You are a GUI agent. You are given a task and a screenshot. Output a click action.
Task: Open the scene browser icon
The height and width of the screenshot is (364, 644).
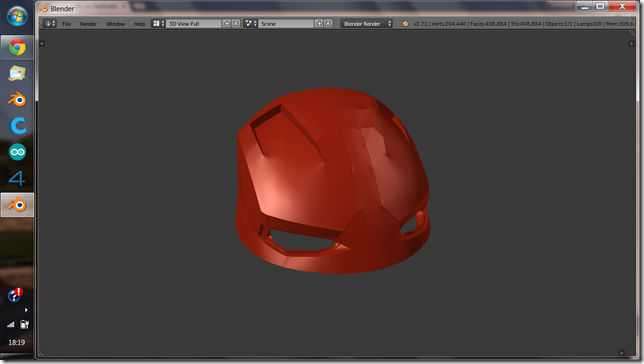pos(250,24)
